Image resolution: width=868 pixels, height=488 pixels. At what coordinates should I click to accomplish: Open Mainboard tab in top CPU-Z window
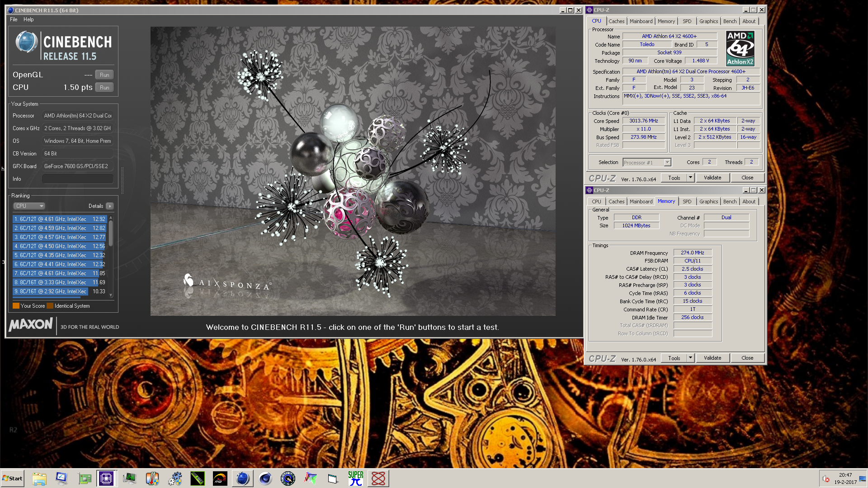(x=641, y=21)
